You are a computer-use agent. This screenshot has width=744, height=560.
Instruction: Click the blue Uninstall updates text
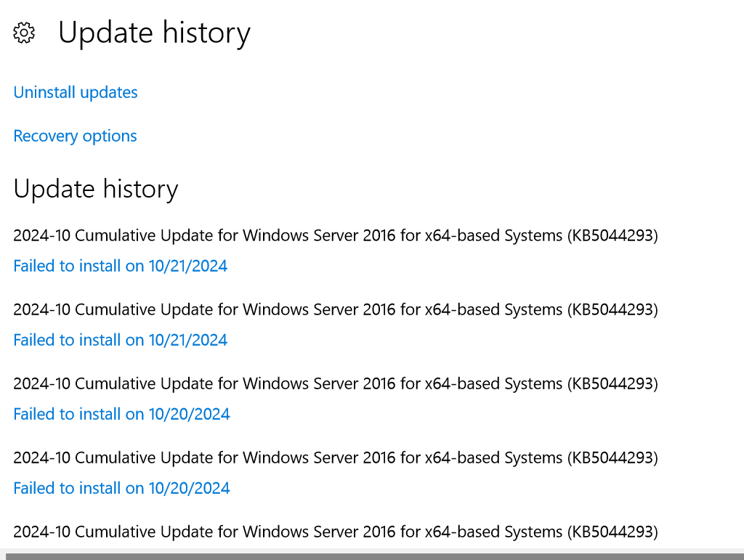coord(75,92)
